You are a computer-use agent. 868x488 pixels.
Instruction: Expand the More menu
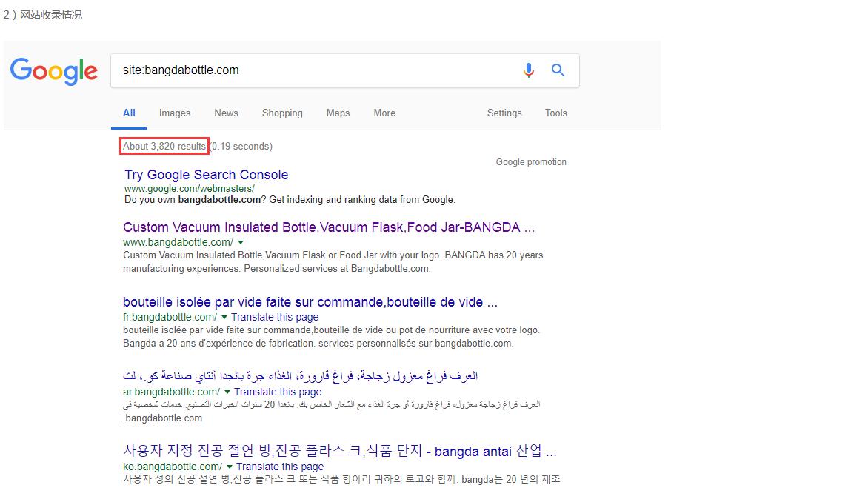pyautogui.click(x=384, y=113)
